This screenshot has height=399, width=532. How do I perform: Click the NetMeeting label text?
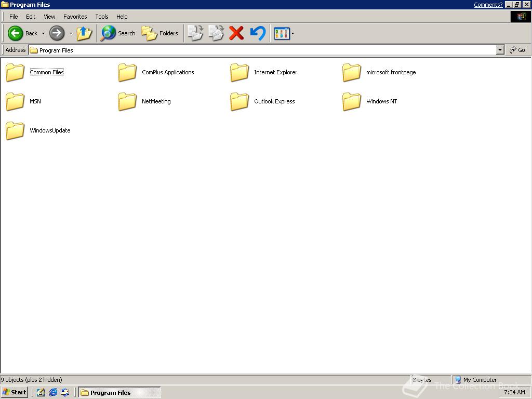[x=156, y=101]
